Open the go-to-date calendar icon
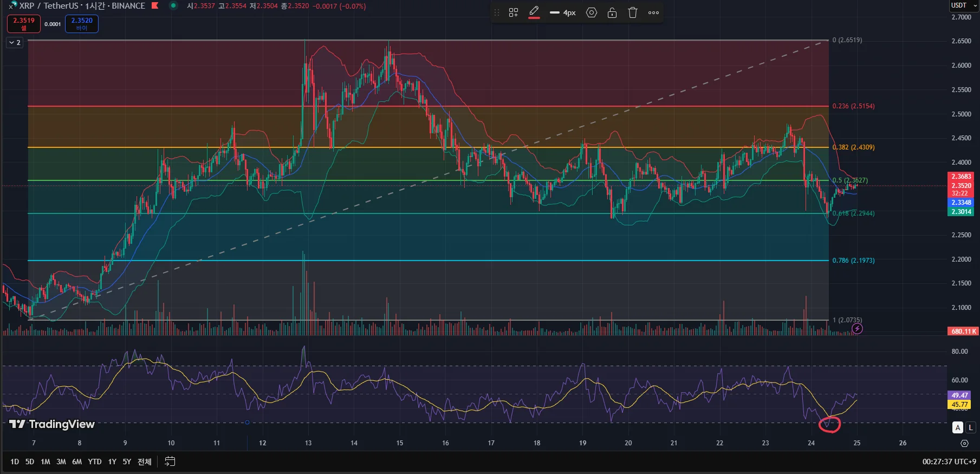Image resolution: width=980 pixels, height=474 pixels. click(170, 462)
